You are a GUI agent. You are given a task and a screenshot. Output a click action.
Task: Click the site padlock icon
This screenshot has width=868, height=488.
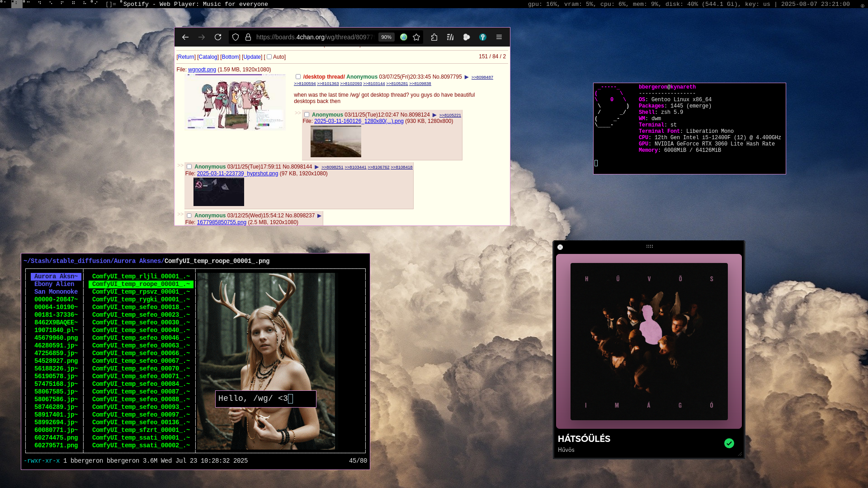(x=248, y=37)
